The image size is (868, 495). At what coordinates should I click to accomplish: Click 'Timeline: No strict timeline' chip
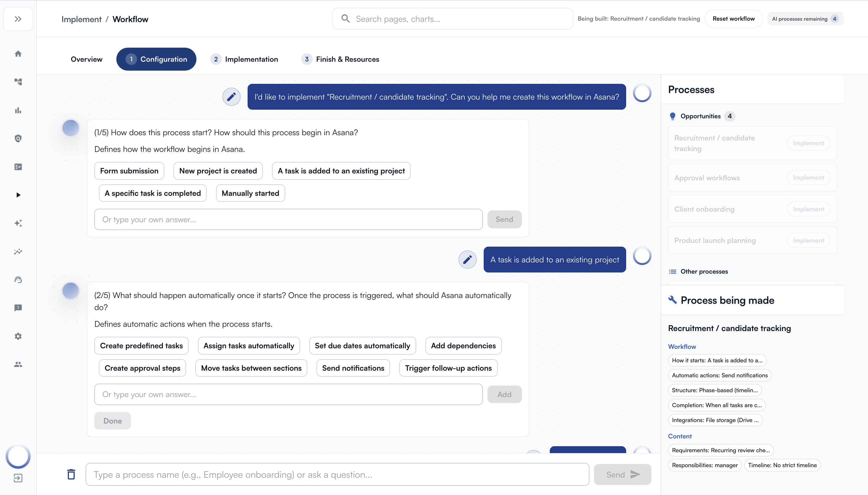click(782, 465)
